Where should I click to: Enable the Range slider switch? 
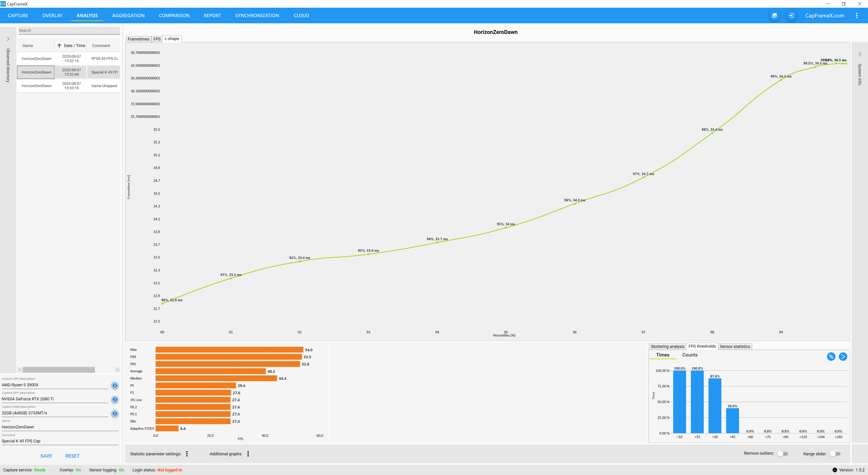coord(835,454)
